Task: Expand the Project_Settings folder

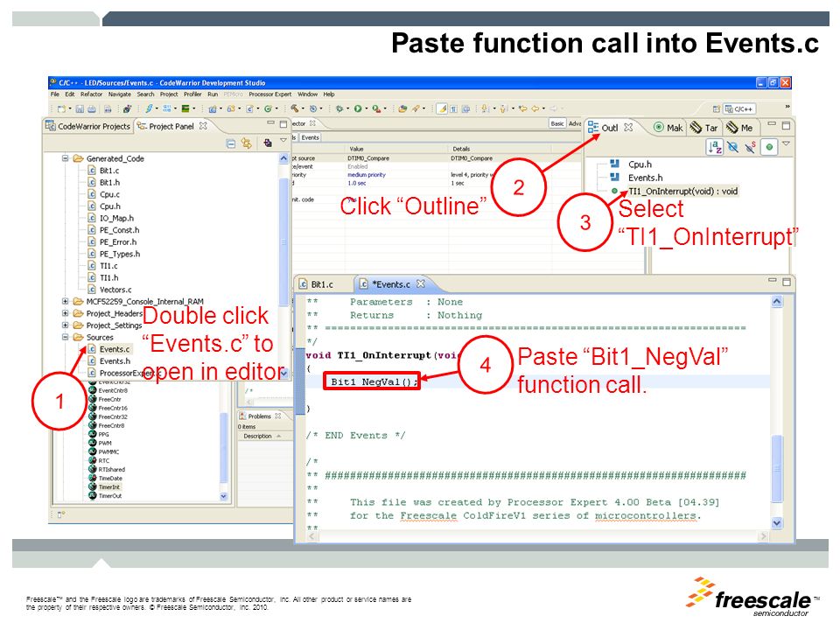Action: [x=66, y=325]
